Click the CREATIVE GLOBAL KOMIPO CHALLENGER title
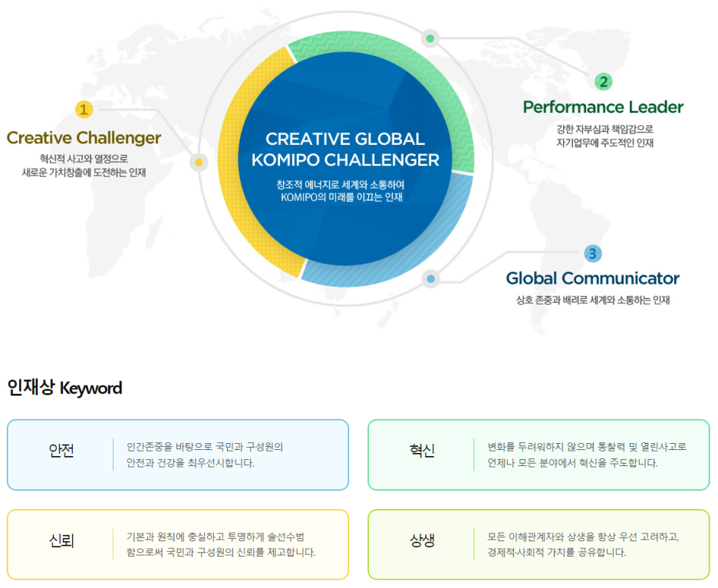This screenshot has height=588, width=718. click(x=345, y=149)
